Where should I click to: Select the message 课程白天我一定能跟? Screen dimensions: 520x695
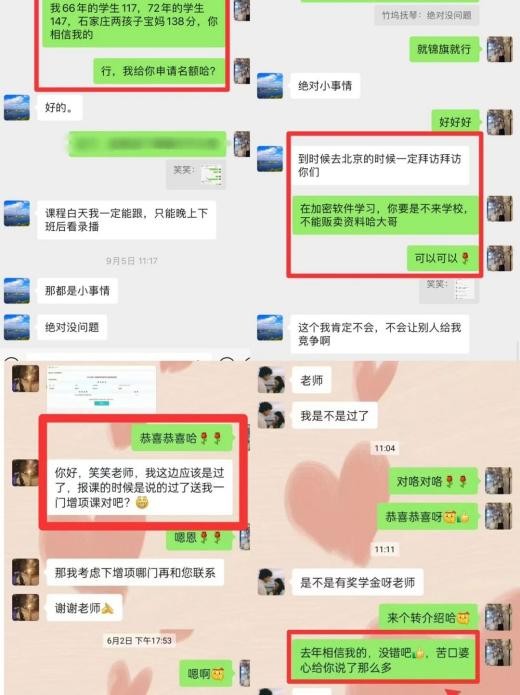[x=126, y=220]
